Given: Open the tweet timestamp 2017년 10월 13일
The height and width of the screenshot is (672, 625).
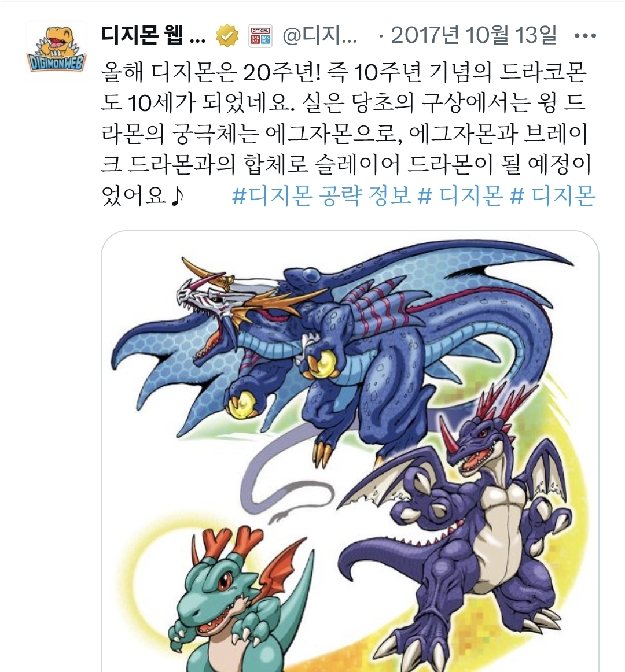Looking at the screenshot, I should pyautogui.click(x=473, y=35).
